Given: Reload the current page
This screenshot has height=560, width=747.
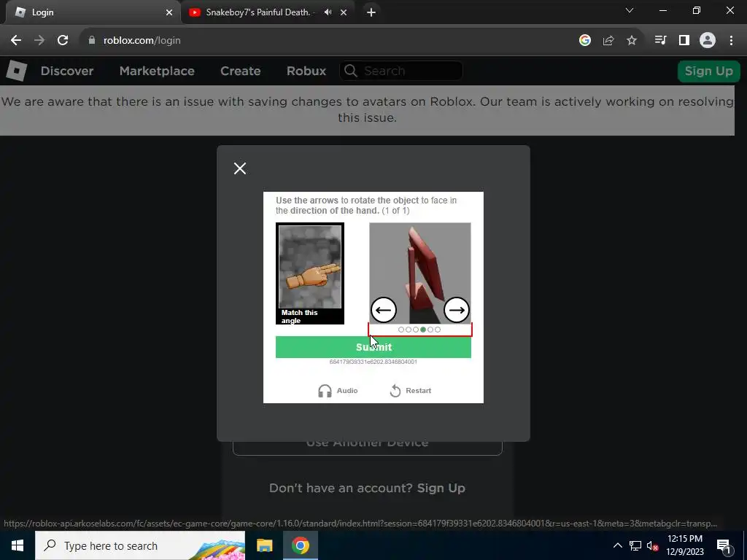Looking at the screenshot, I should (x=63, y=41).
